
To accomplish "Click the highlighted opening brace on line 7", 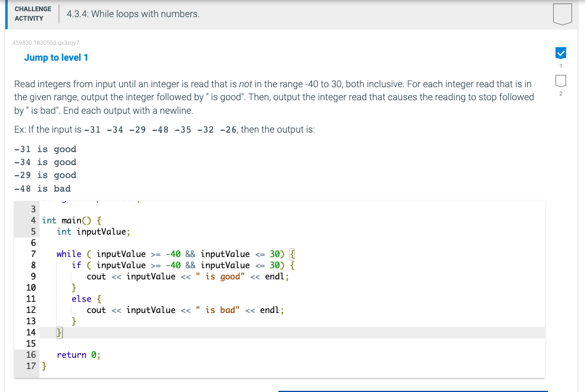I will click(x=291, y=253).
